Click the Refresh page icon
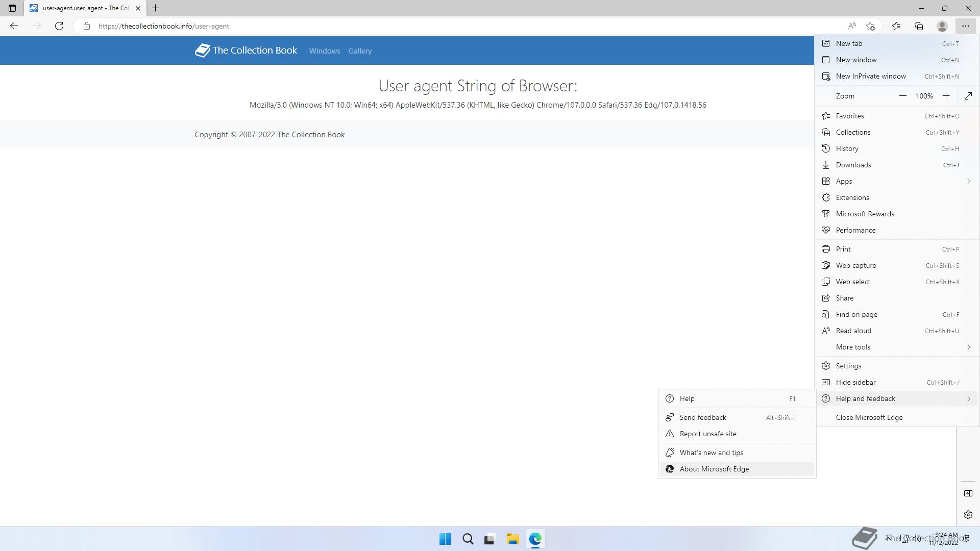The image size is (980, 551). 59,26
